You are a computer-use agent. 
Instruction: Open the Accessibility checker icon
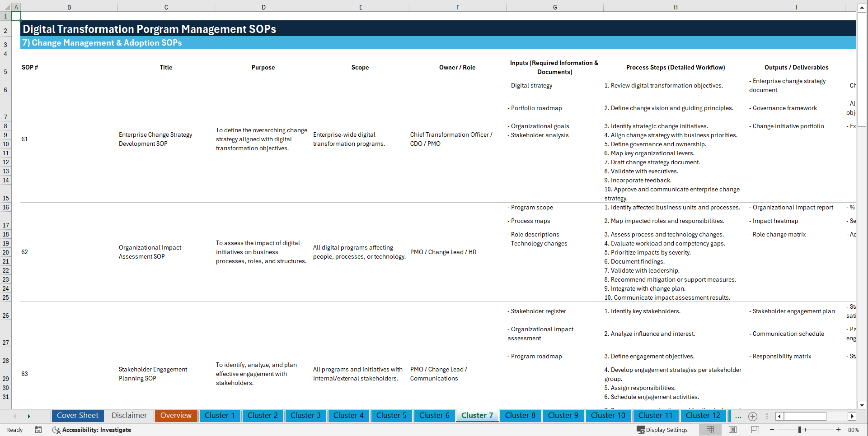[56, 430]
